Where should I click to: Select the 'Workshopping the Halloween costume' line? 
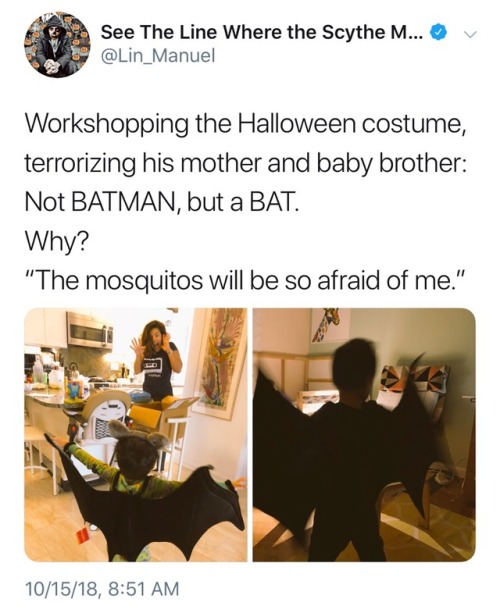click(245, 126)
